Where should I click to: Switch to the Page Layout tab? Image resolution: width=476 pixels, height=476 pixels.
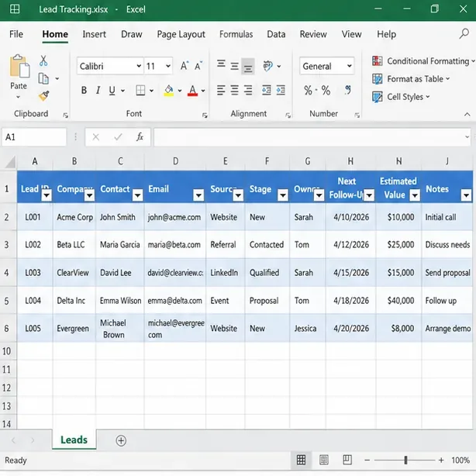tap(181, 34)
